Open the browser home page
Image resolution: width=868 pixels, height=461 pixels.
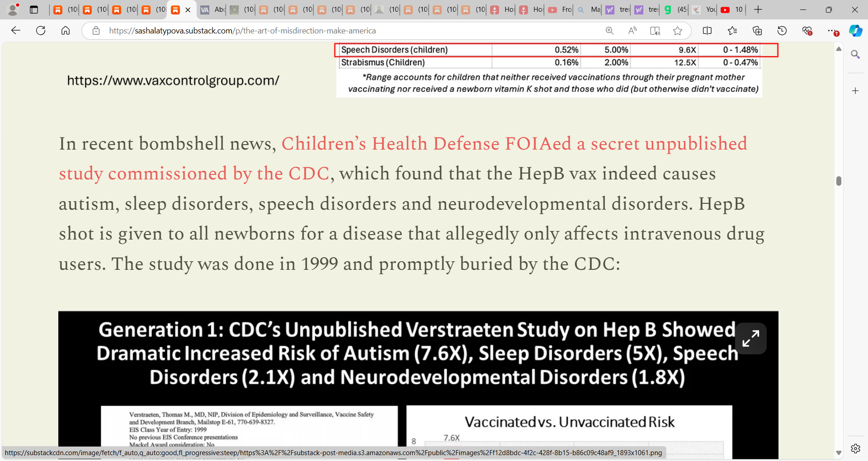(66, 30)
